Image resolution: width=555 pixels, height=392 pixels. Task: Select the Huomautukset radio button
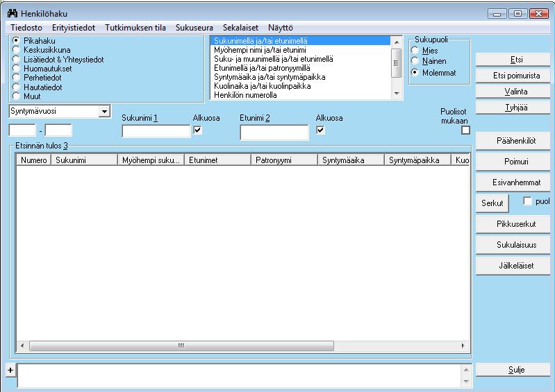[x=16, y=68]
